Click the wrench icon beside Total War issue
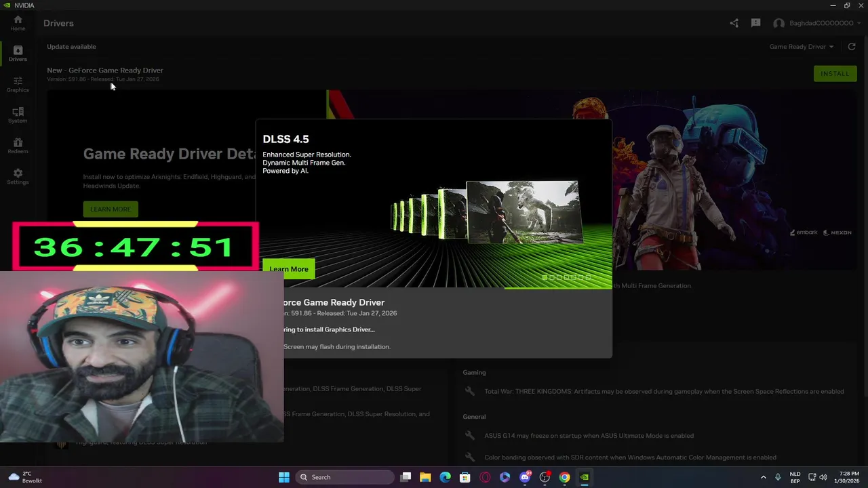This screenshot has height=488, width=868. 469,391
